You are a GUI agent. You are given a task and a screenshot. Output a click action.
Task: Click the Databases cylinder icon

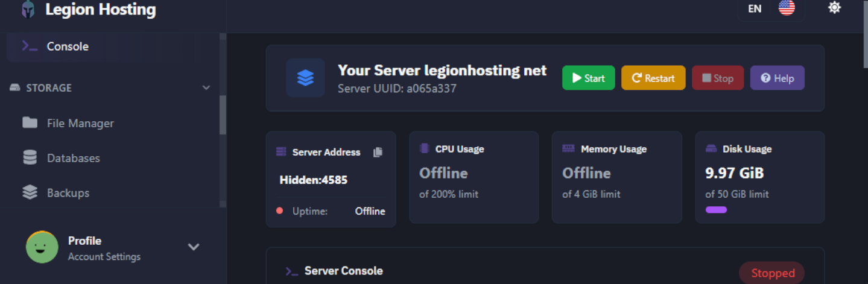click(30, 157)
